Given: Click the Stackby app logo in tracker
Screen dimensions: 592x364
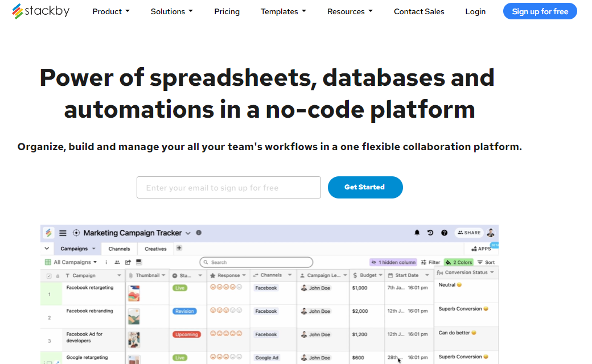Looking at the screenshot, I should 49,233.
